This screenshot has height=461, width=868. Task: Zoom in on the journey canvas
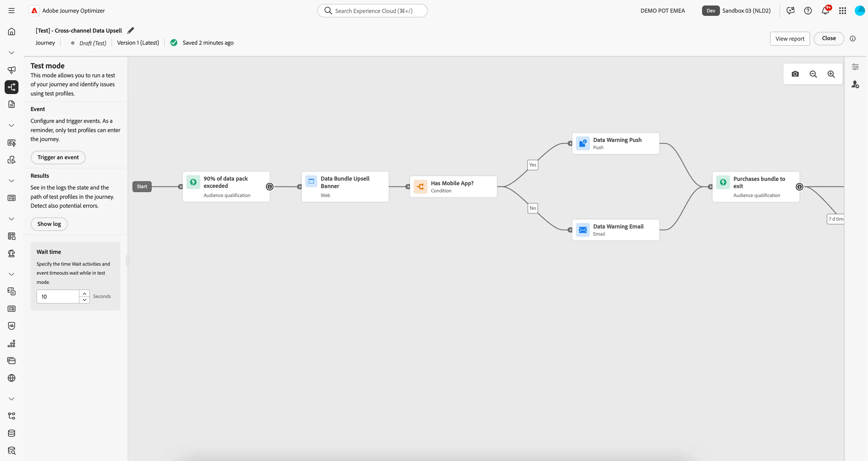pos(831,74)
